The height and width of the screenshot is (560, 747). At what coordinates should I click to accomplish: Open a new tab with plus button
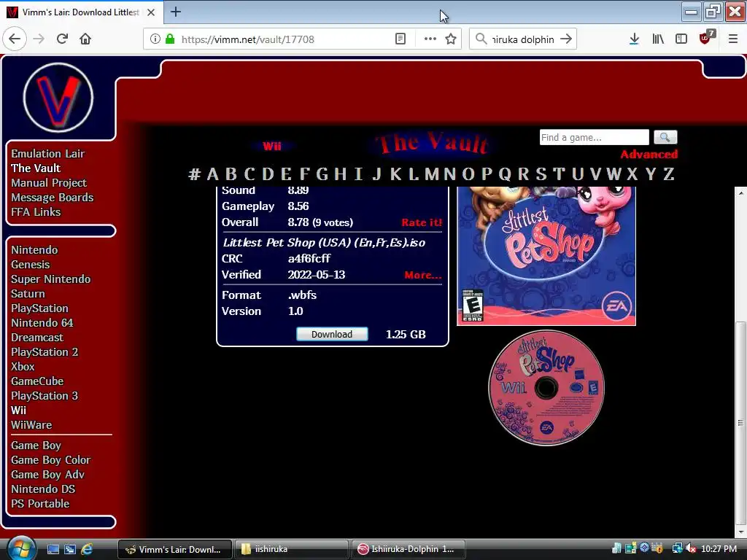coord(176,12)
